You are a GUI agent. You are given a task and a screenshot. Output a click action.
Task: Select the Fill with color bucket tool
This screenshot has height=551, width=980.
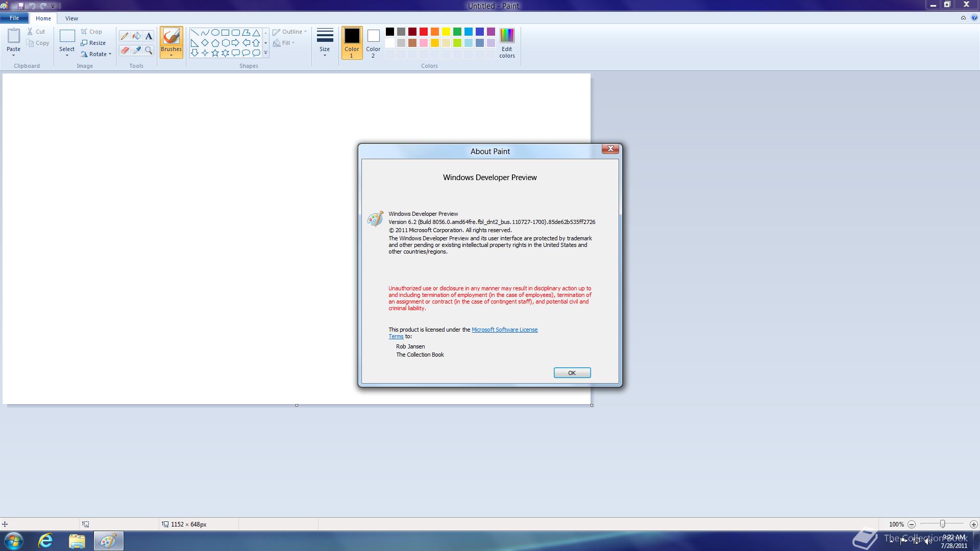(x=137, y=36)
